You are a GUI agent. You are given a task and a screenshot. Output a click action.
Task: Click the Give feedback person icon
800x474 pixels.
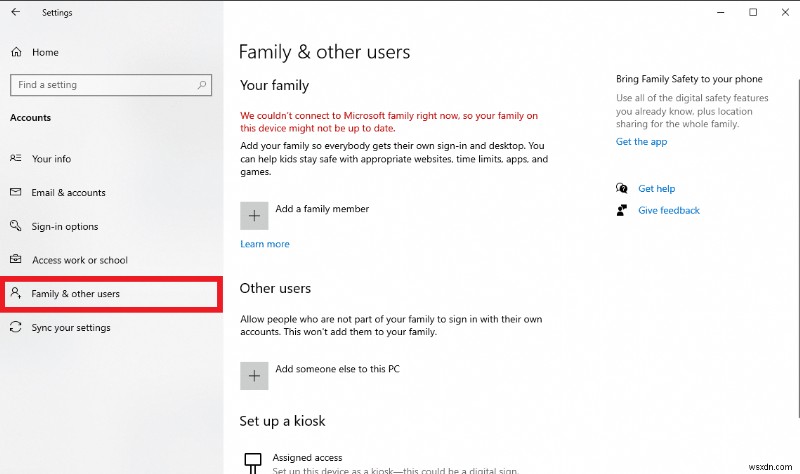point(622,210)
